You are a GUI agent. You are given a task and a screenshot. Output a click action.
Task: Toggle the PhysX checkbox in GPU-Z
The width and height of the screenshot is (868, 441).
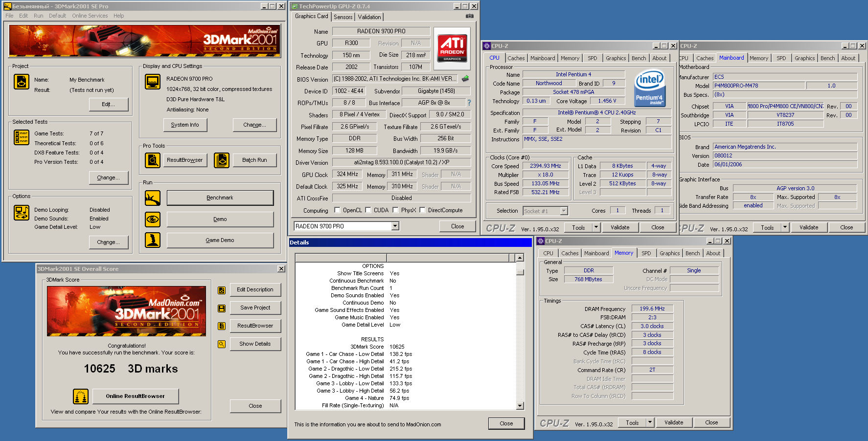coord(395,210)
